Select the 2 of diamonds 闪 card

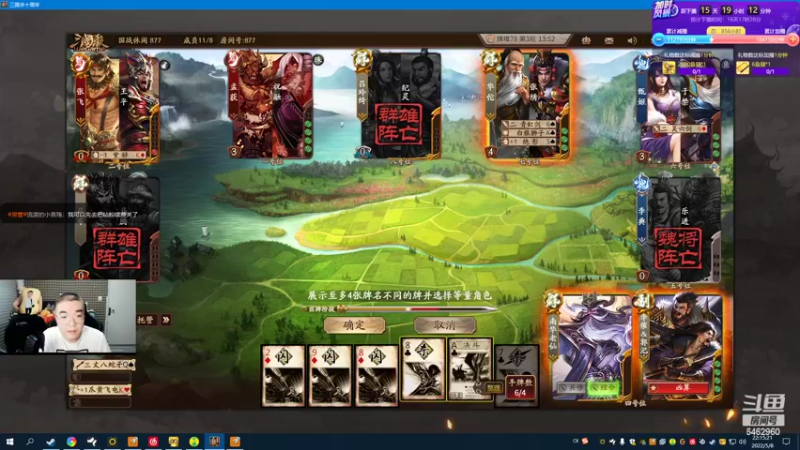point(283,376)
